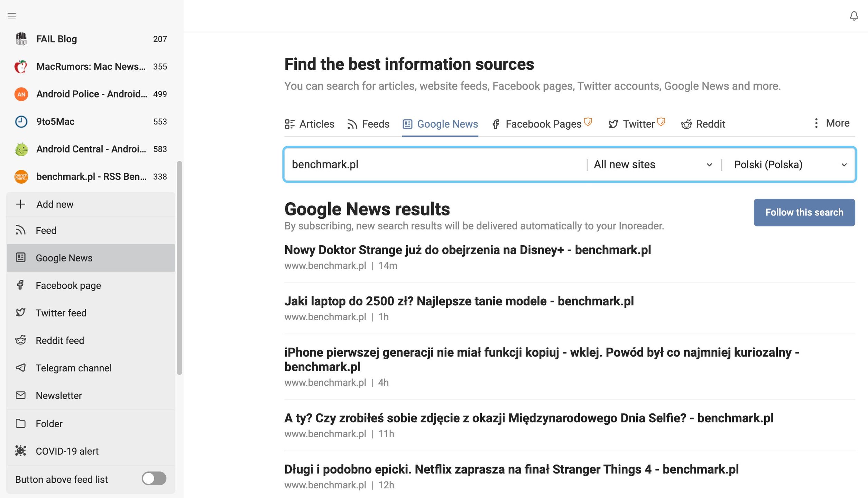Expand the More options menu
The image size is (868, 498).
point(832,123)
